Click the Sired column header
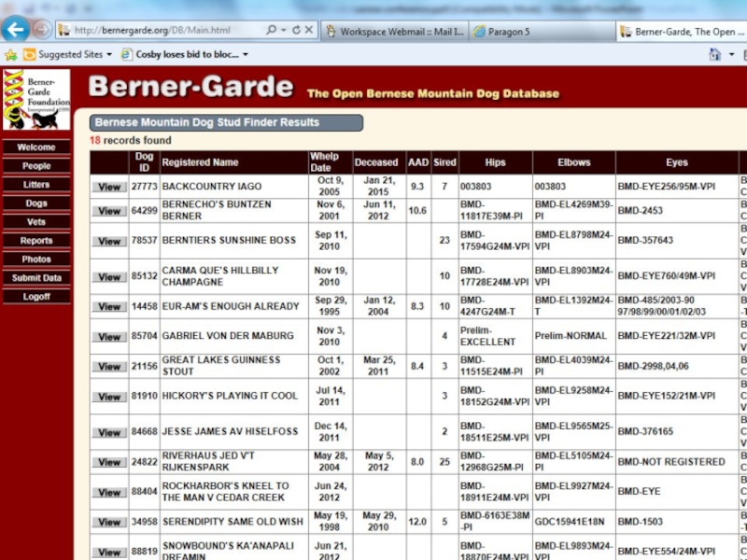The height and width of the screenshot is (560, 747). (x=444, y=162)
